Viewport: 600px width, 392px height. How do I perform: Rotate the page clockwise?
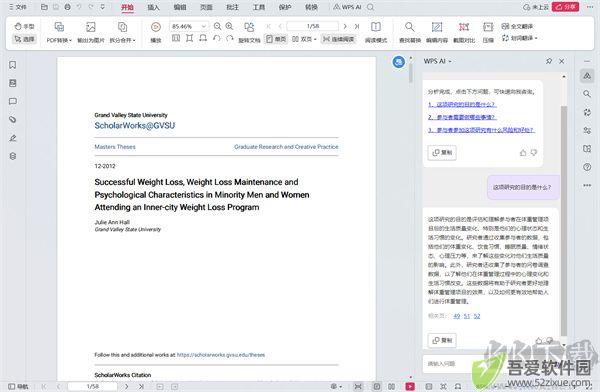230,39
